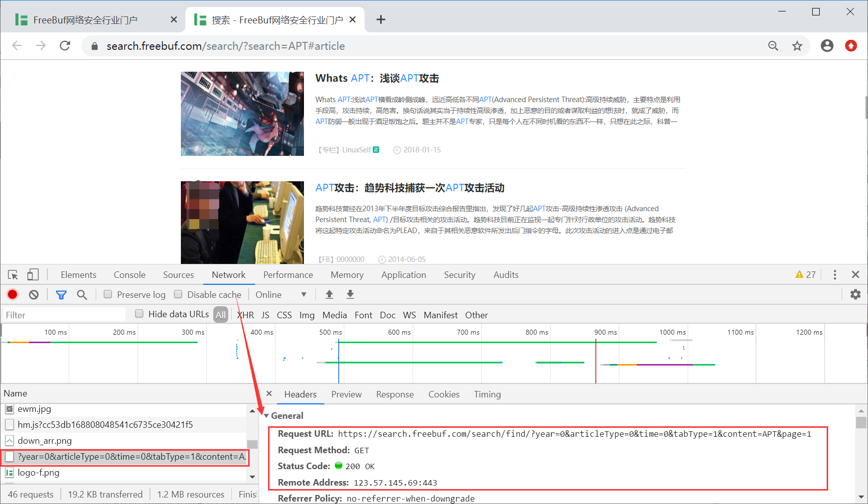
Task: View site security padlock info
Action: tap(94, 46)
